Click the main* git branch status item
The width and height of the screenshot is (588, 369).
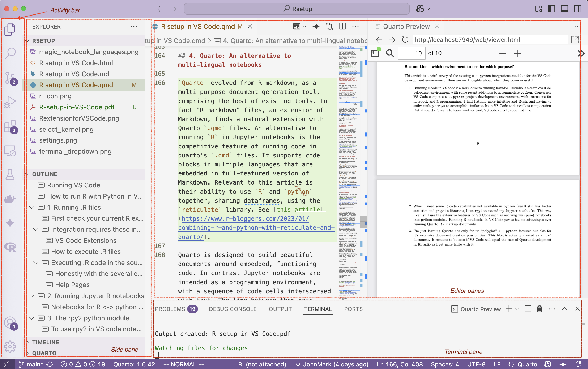31,364
